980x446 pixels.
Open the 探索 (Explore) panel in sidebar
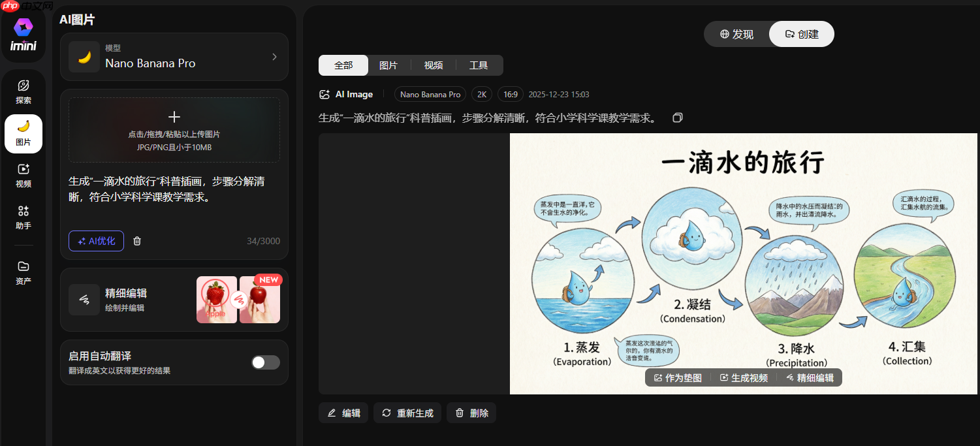[x=23, y=91]
